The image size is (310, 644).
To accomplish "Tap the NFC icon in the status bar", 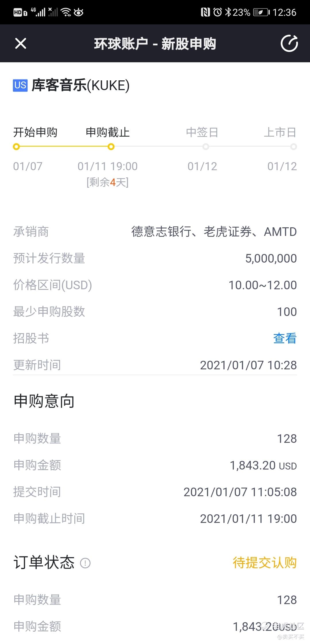I will click(x=205, y=12).
